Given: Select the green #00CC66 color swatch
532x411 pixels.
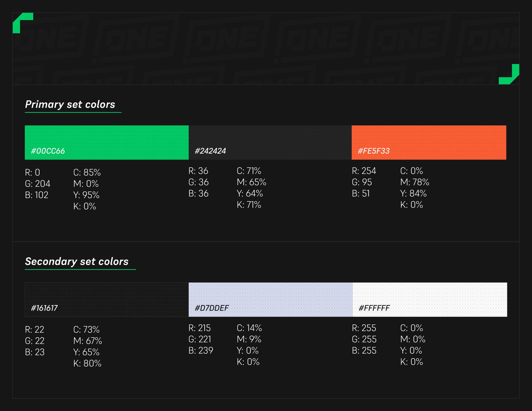Looking at the screenshot, I should point(107,143).
